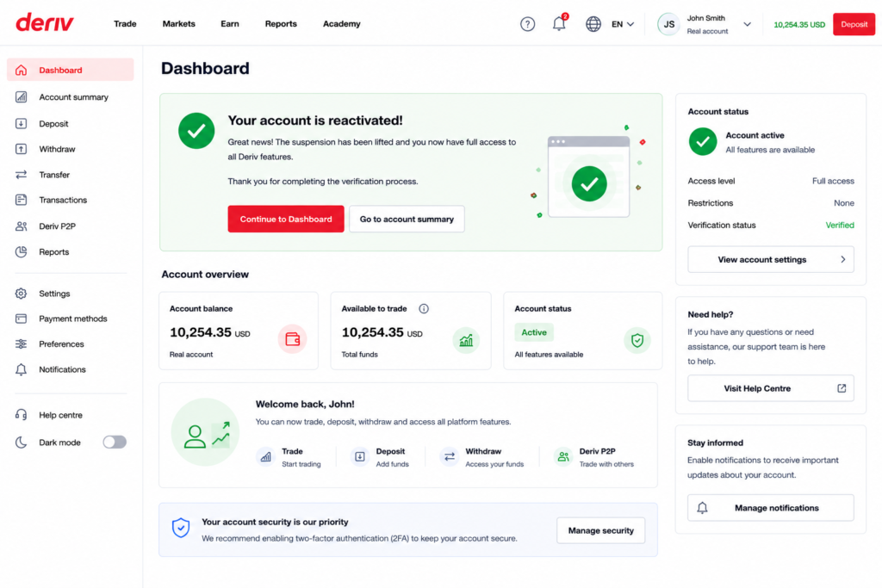882x588 pixels.
Task: Click the red Deposit button in header
Action: tap(854, 24)
